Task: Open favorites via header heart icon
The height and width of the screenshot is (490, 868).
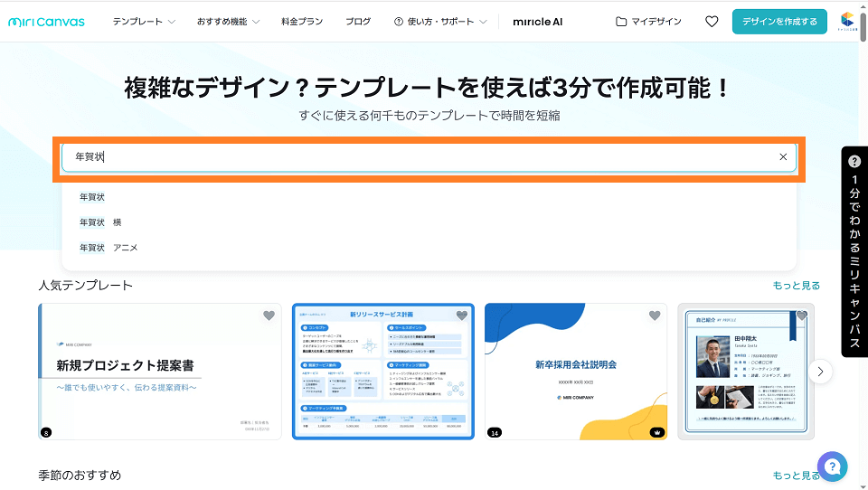Action: tap(712, 22)
